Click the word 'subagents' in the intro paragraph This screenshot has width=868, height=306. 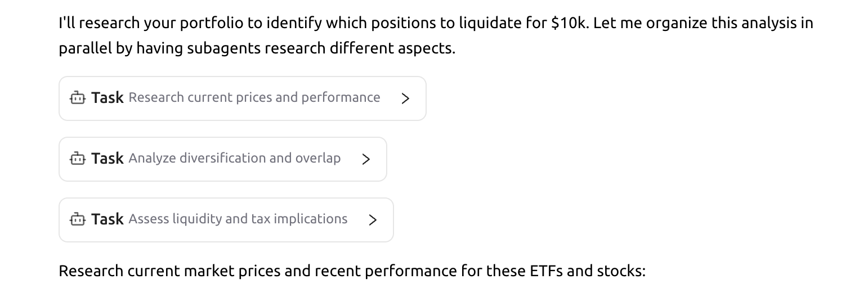tap(224, 49)
